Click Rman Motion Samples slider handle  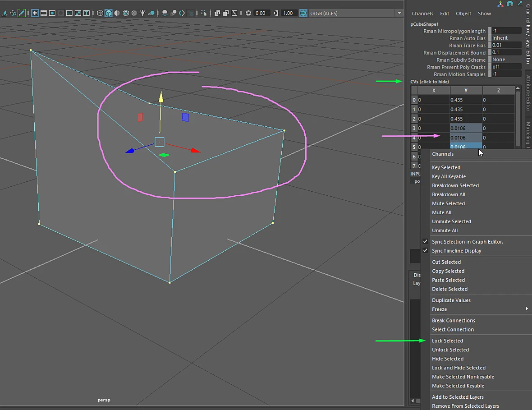(490, 74)
